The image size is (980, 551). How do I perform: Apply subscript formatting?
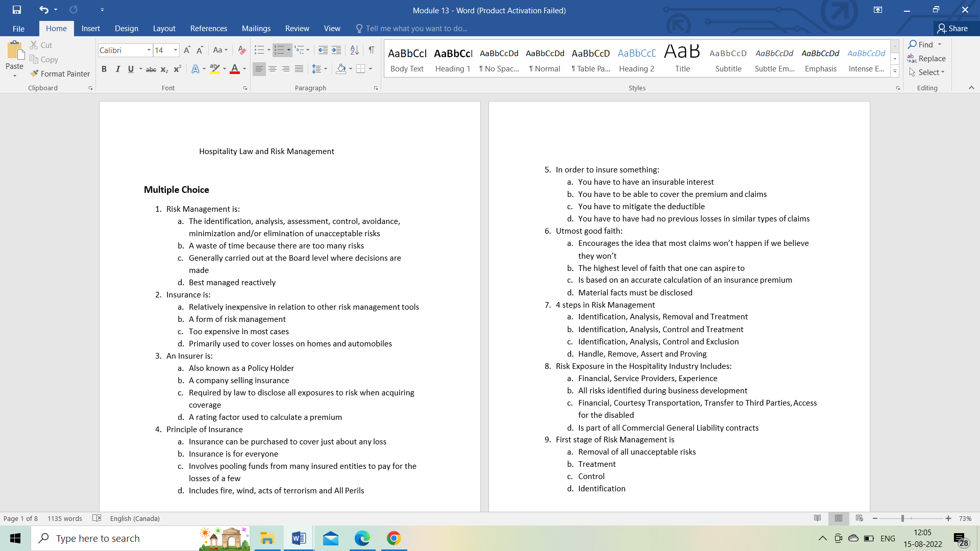click(x=164, y=69)
